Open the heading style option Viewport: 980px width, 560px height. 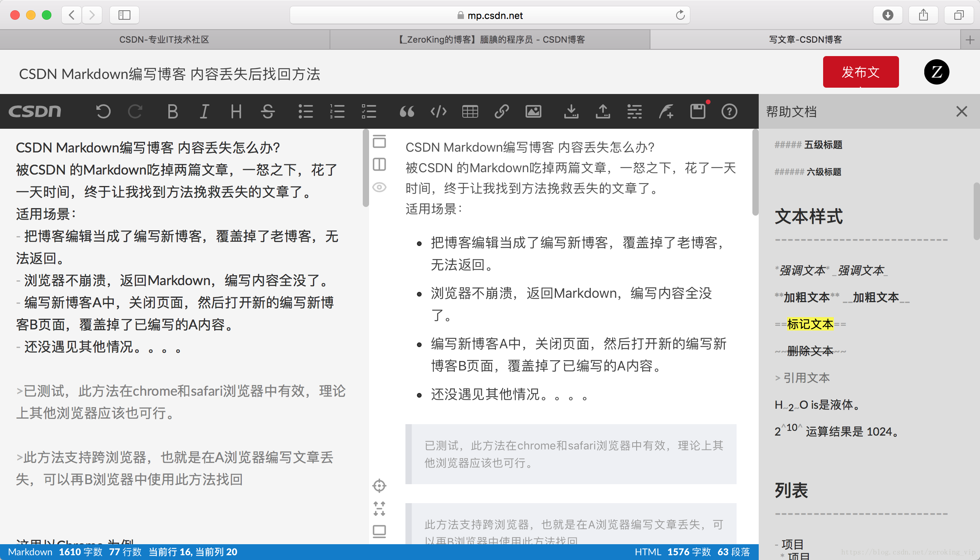coord(236,111)
